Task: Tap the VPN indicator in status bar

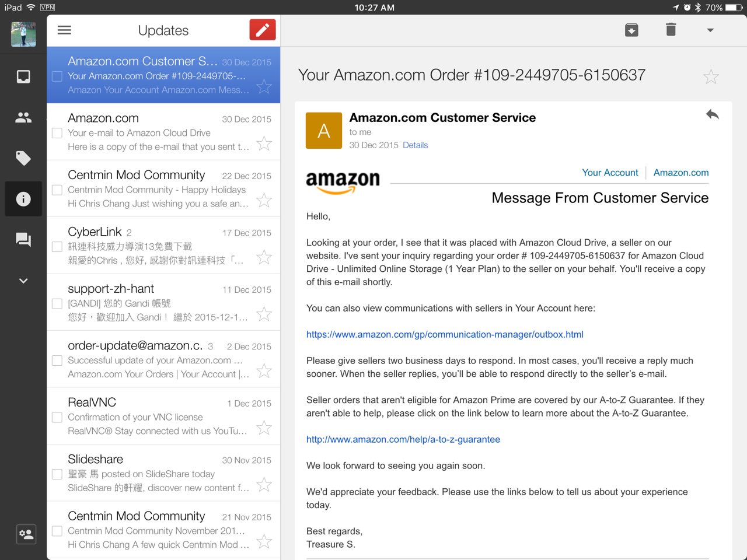Action: pos(47,8)
